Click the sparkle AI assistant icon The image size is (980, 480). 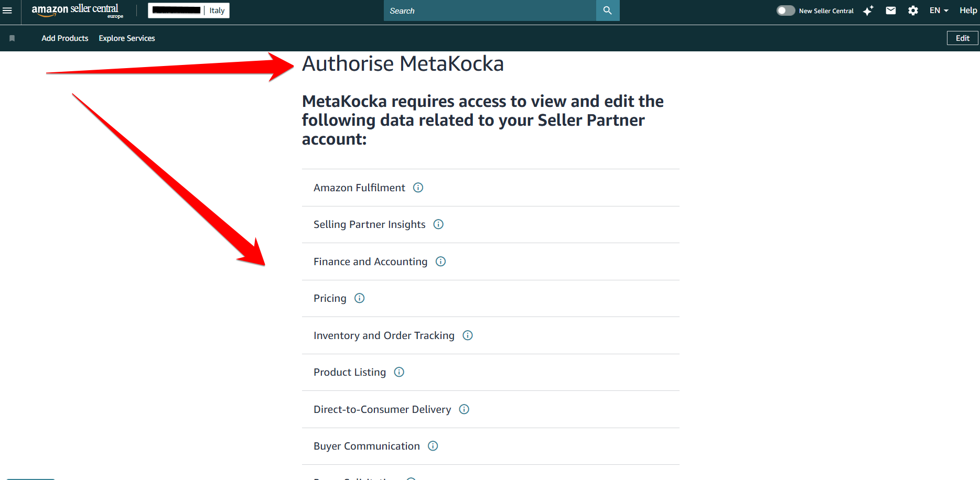(868, 10)
